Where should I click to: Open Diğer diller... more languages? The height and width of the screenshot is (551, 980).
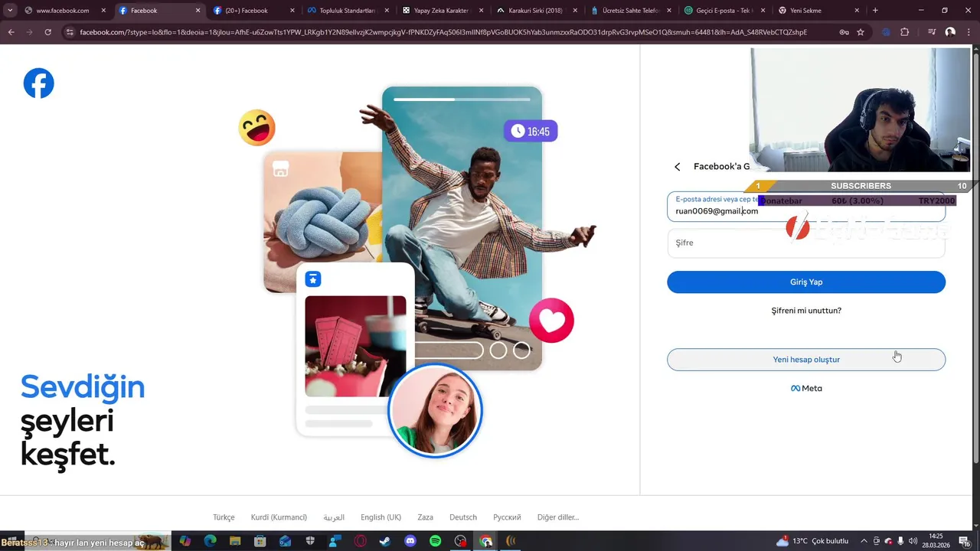(x=558, y=517)
